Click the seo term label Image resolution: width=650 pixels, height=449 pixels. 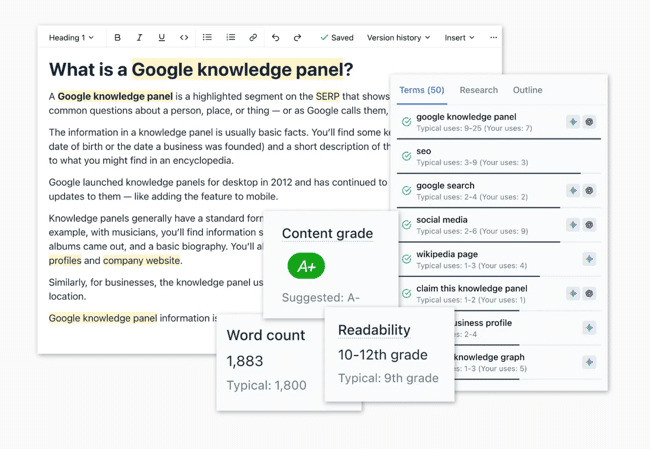coord(424,151)
